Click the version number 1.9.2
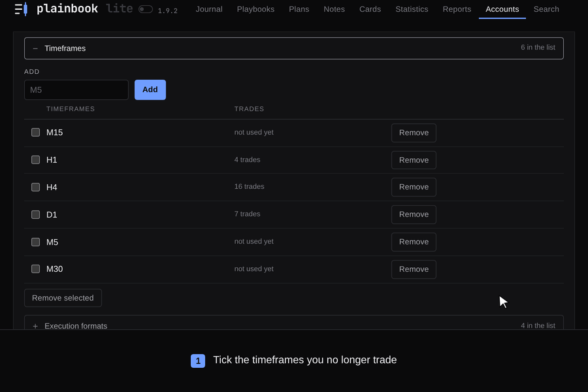Viewport: 588px width, 392px height. [168, 11]
